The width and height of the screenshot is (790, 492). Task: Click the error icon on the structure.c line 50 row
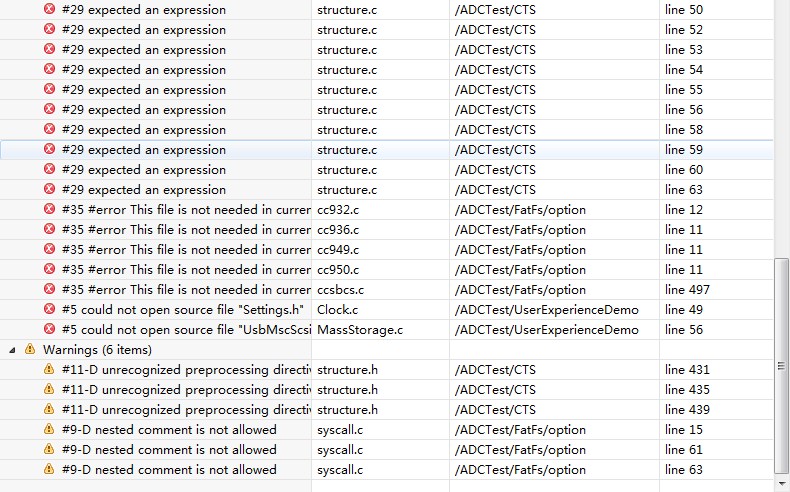point(49,10)
